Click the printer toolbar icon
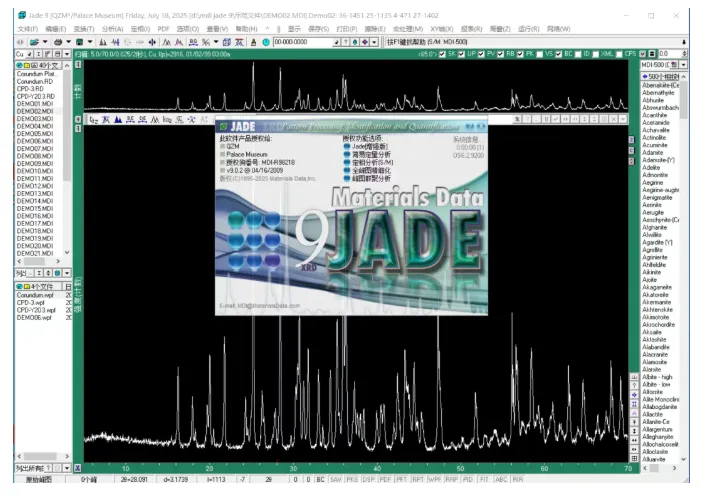 [x=58, y=42]
